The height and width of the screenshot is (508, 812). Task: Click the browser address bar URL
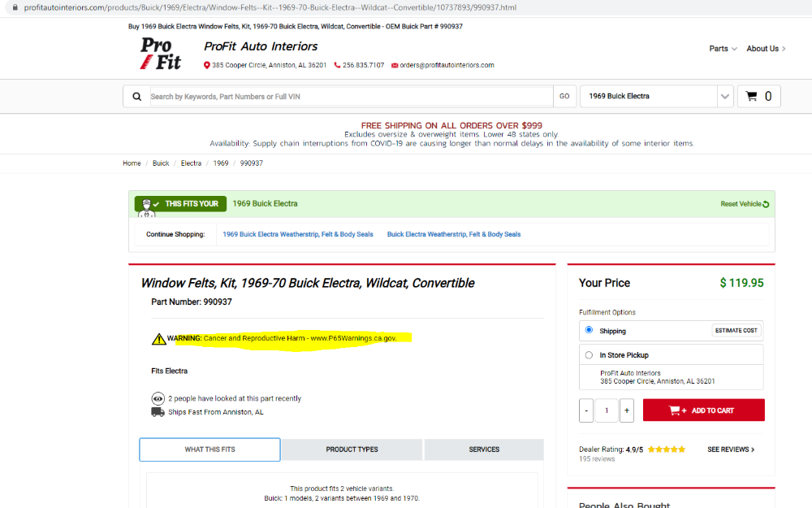click(x=270, y=8)
